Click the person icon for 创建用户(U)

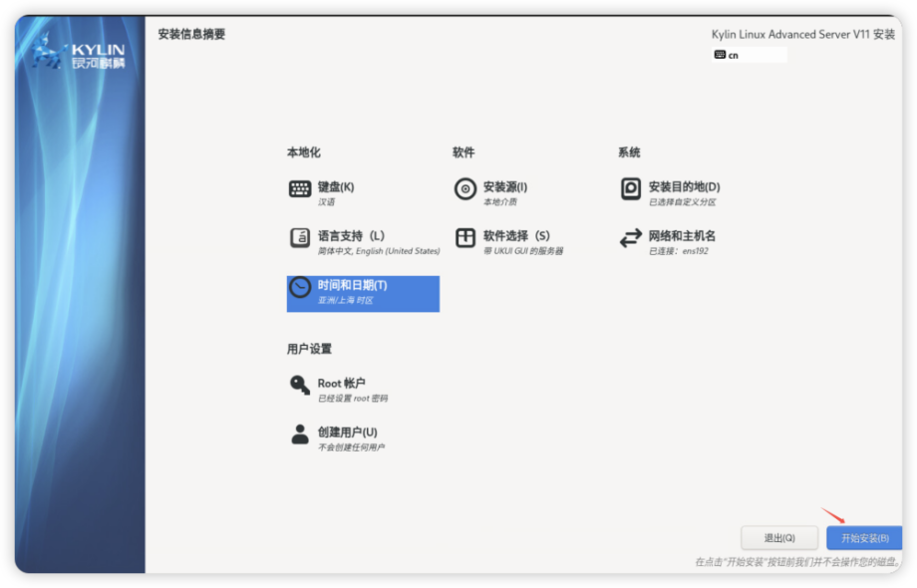300,435
